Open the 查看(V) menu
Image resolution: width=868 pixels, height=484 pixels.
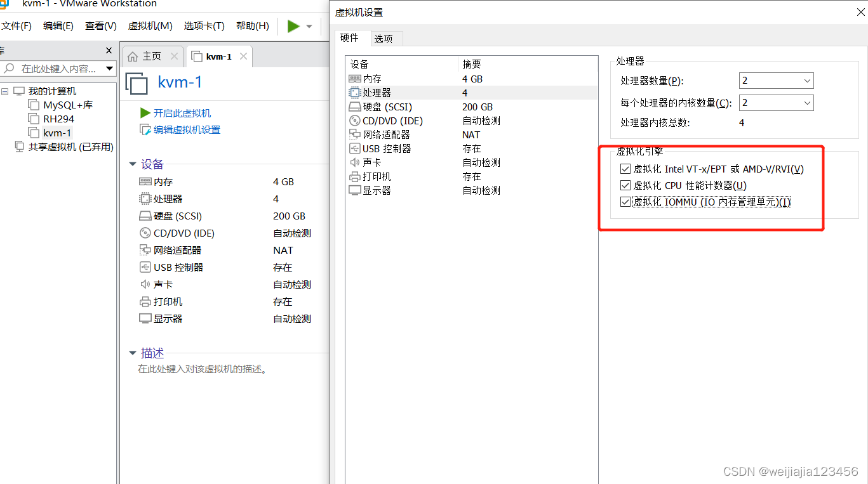click(101, 26)
